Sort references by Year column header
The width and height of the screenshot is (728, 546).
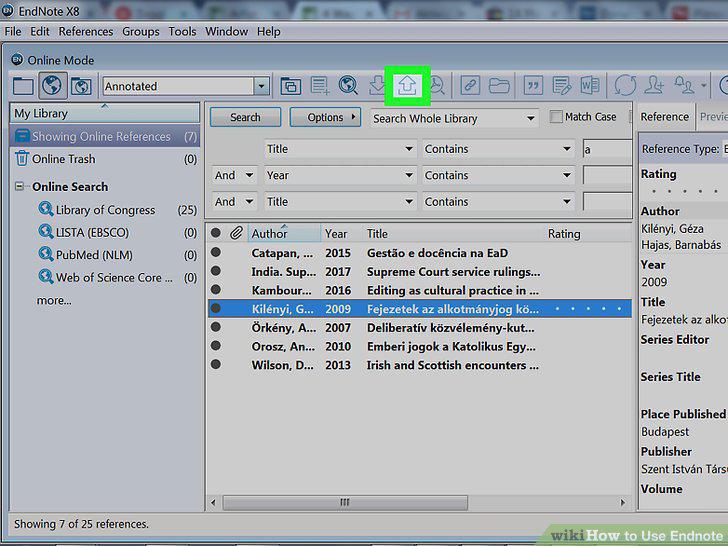(336, 234)
